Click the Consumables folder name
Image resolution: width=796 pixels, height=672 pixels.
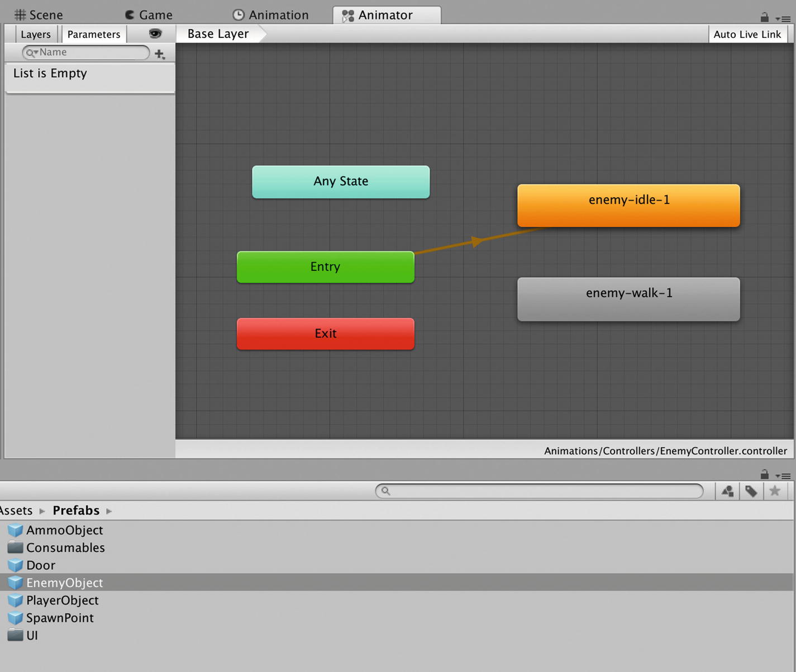66,548
